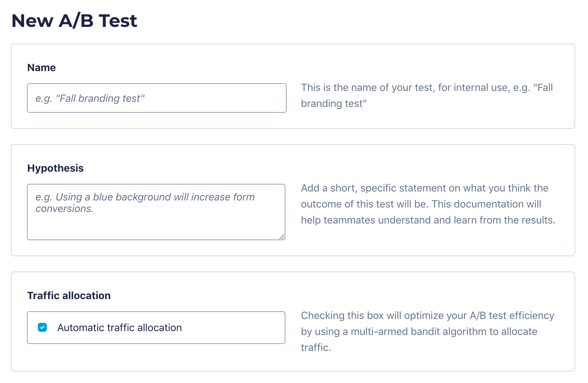Click the 'Name' field label
The height and width of the screenshot is (383, 588).
pos(41,68)
